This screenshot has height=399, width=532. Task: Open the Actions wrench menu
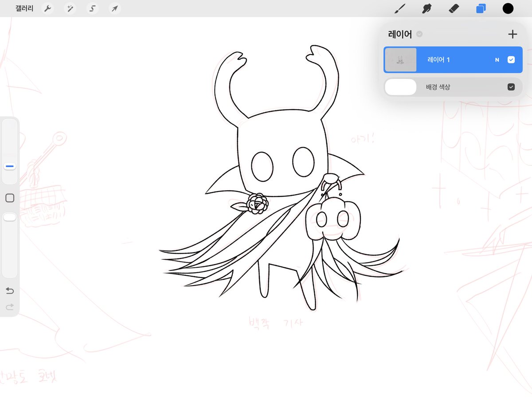(48, 8)
